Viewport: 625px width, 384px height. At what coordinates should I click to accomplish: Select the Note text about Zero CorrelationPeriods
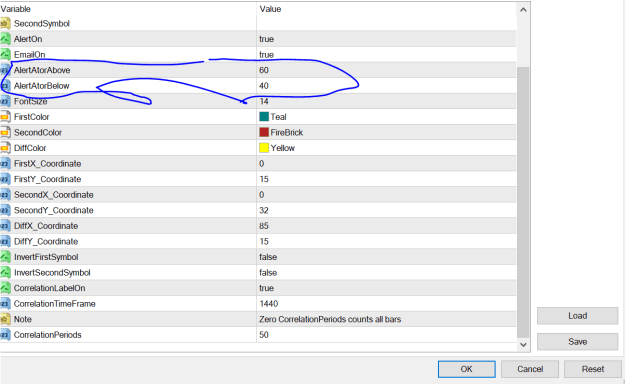(330, 319)
